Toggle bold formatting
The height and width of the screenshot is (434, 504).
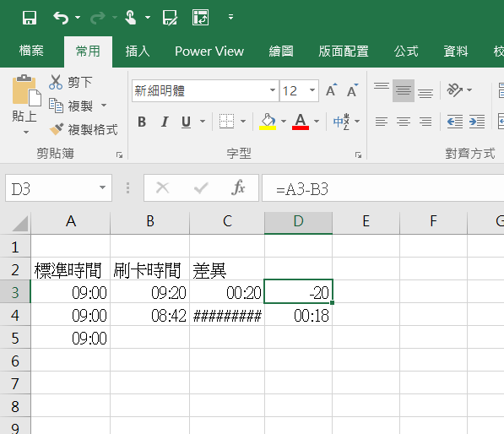click(x=142, y=122)
